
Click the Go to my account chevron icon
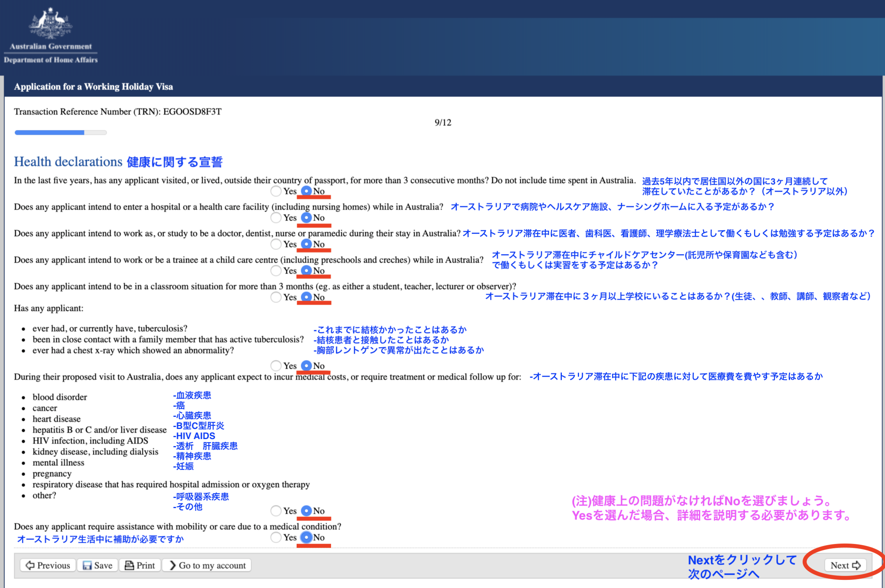point(173,565)
